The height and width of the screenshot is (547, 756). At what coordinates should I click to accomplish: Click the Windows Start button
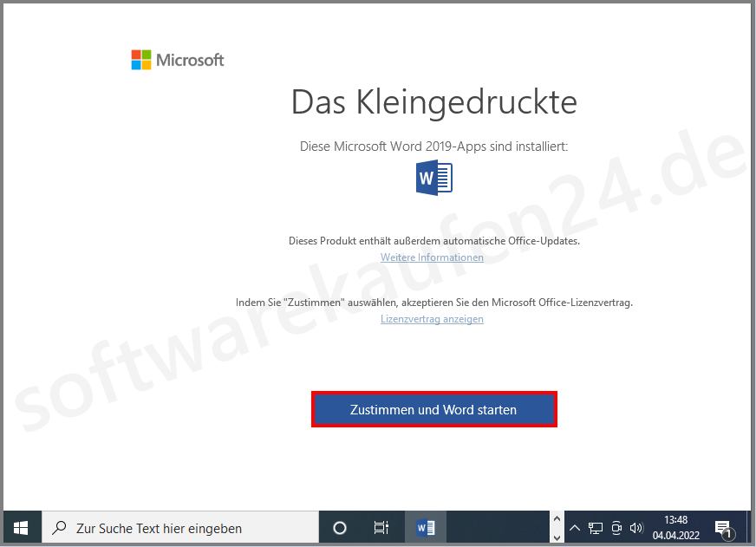20,526
